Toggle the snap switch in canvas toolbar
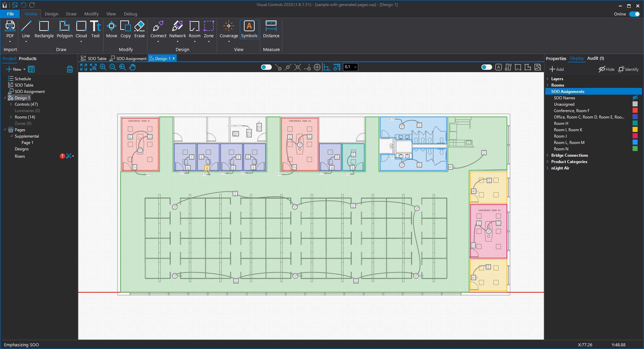This screenshot has height=349, width=644. [x=266, y=67]
